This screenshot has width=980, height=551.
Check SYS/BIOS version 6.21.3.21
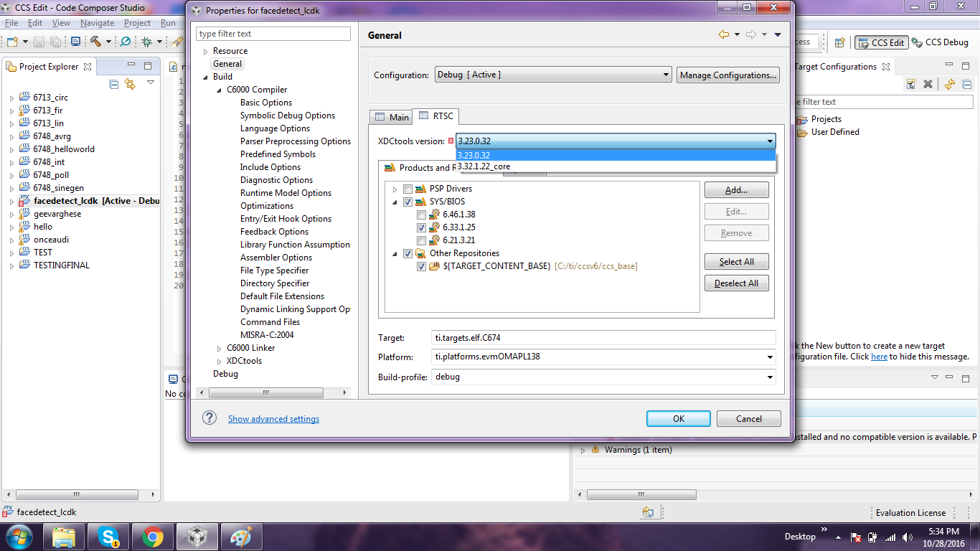pyautogui.click(x=421, y=240)
